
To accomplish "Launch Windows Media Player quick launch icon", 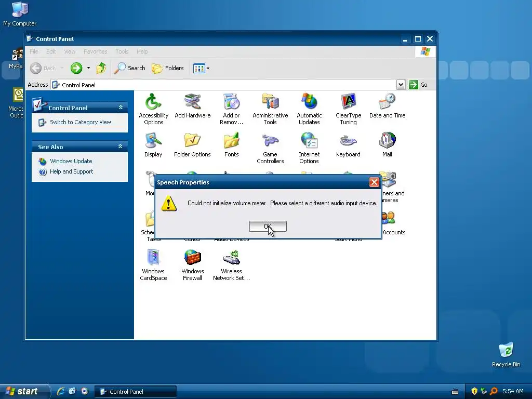I will tap(85, 391).
